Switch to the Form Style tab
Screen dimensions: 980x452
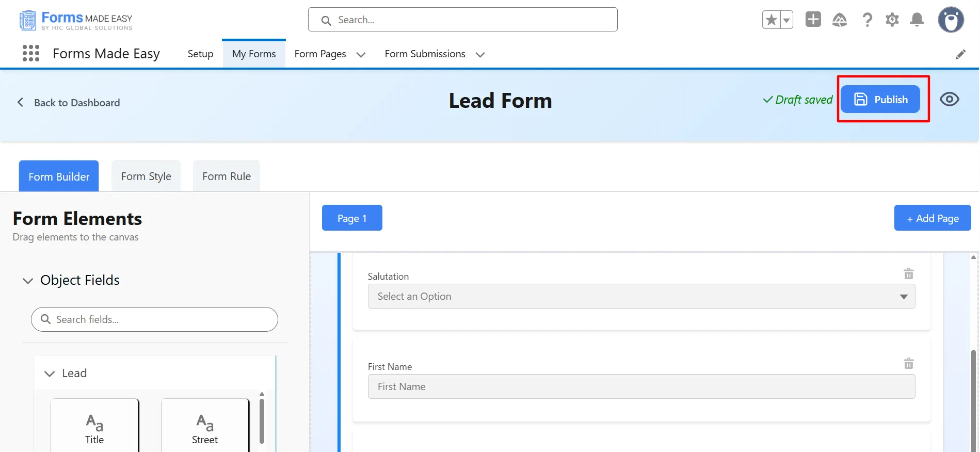tap(146, 176)
